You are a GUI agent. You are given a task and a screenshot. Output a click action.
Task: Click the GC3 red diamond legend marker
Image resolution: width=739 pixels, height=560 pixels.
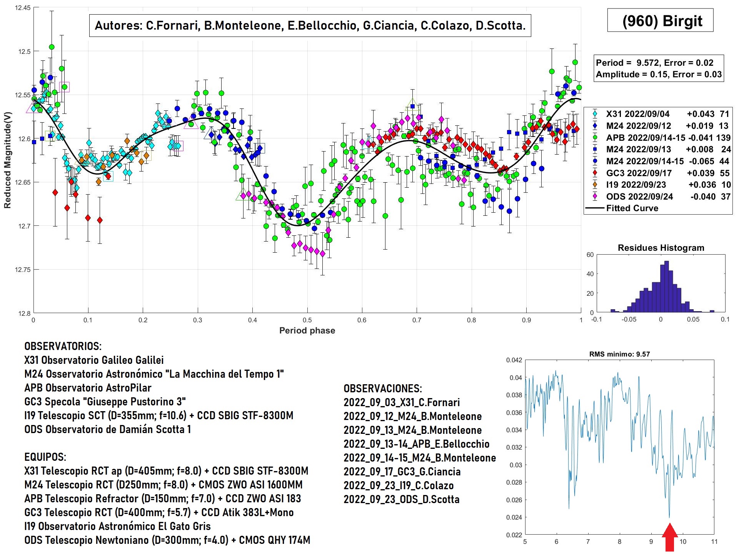[x=595, y=173]
